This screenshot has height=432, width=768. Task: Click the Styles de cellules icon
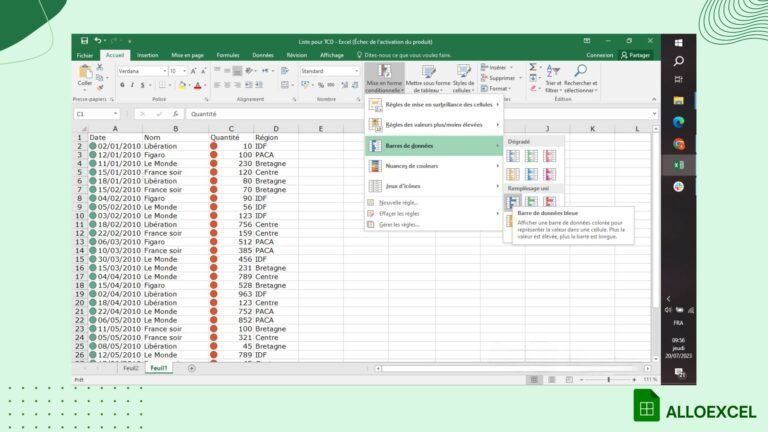coord(464,72)
